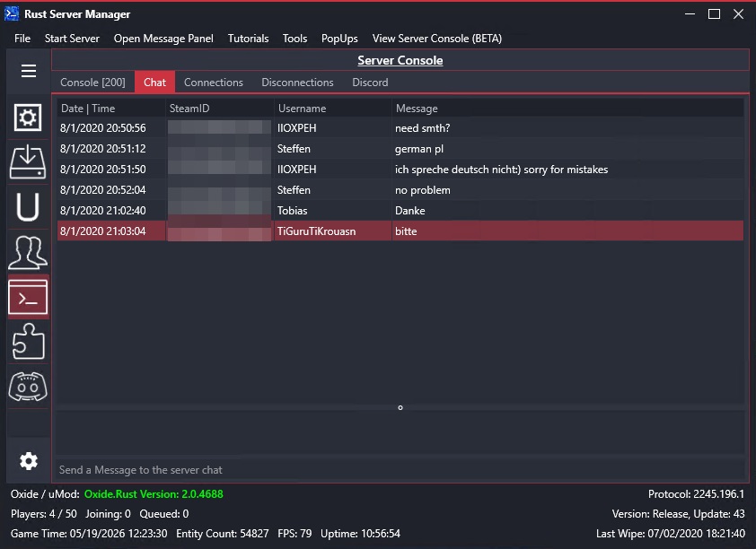Select the server installer download icon
The width and height of the screenshot is (756, 549).
28,162
